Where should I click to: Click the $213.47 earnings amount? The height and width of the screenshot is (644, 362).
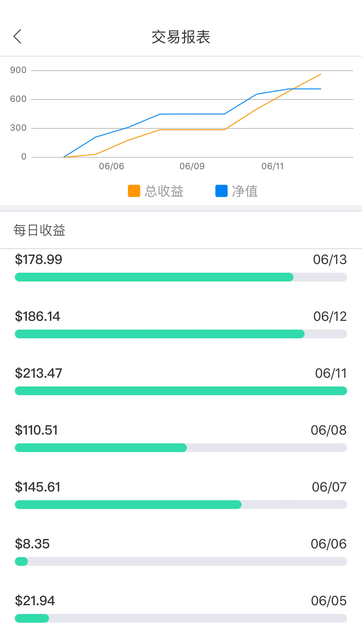pos(38,373)
